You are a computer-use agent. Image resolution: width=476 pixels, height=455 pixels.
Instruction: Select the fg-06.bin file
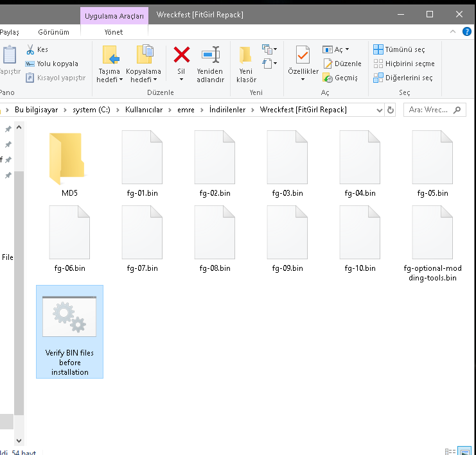(69, 239)
